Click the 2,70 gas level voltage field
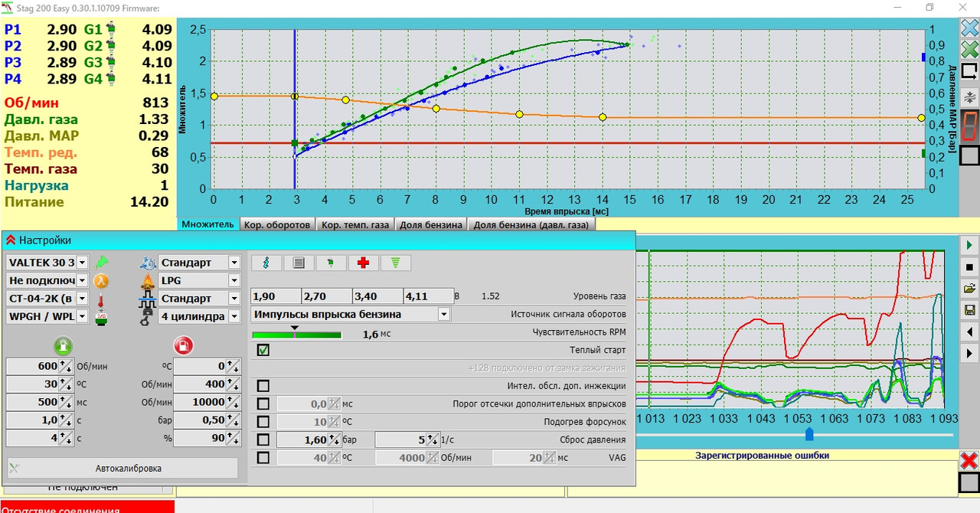The width and height of the screenshot is (980, 513). pyautogui.click(x=327, y=296)
